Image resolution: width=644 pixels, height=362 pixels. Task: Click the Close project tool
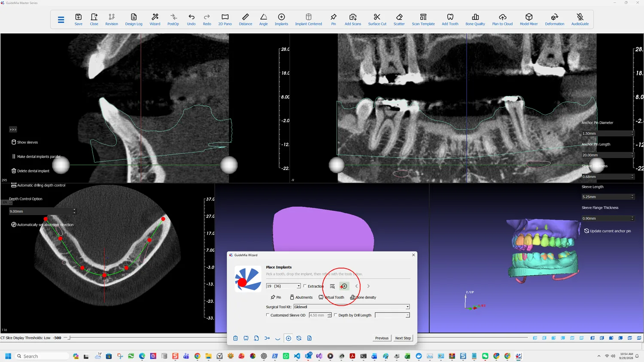pos(94,19)
